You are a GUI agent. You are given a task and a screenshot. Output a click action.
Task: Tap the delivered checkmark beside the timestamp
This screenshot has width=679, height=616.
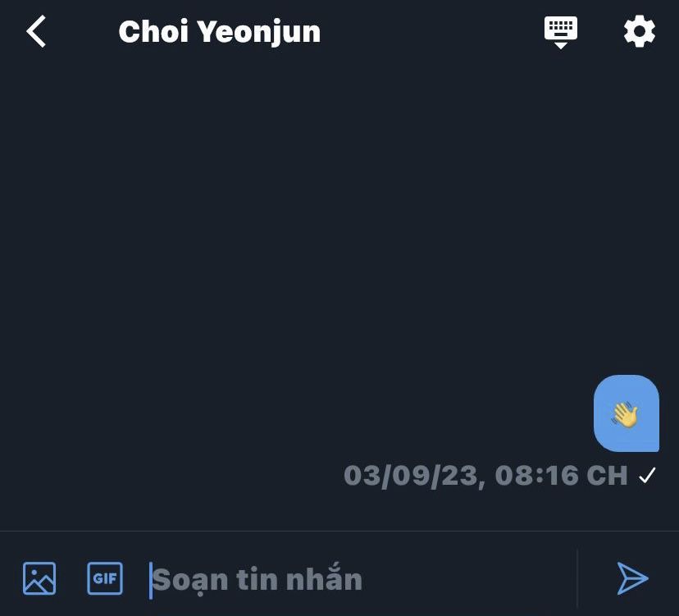[x=647, y=475]
